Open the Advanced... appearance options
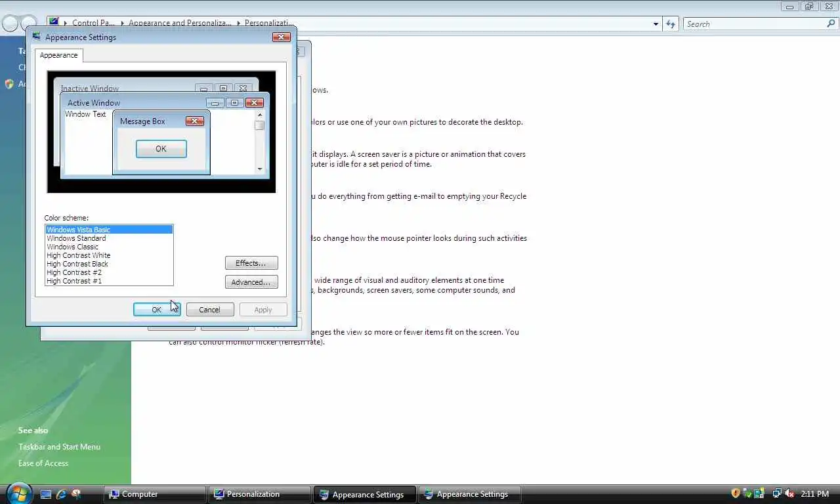This screenshot has width=840, height=504. click(251, 282)
